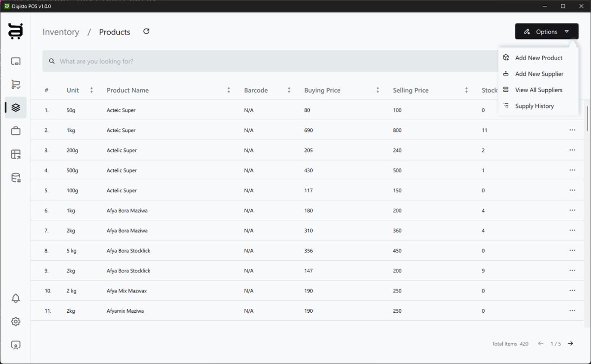Choose Add New Product from Options menu
The height and width of the screenshot is (364, 591).
[x=538, y=58]
